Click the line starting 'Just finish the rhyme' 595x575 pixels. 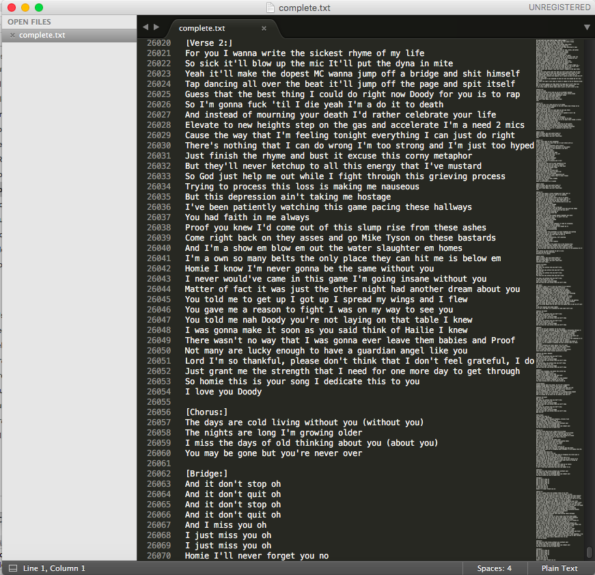click(x=329, y=156)
